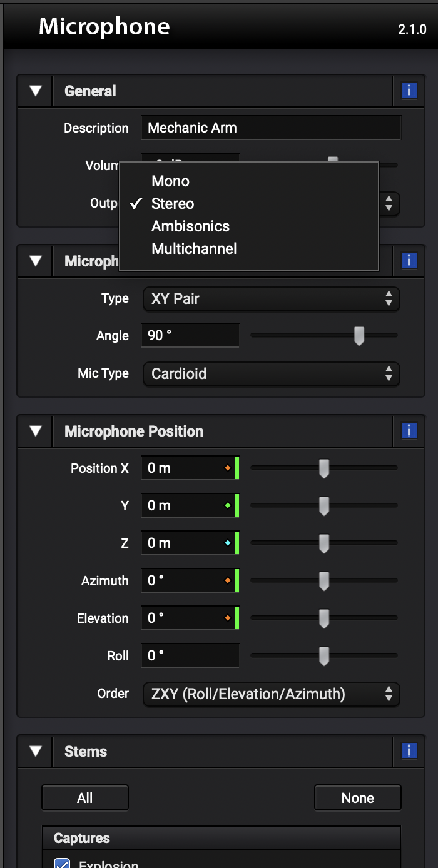Select Ambisonics from the output menu

pyautogui.click(x=190, y=226)
